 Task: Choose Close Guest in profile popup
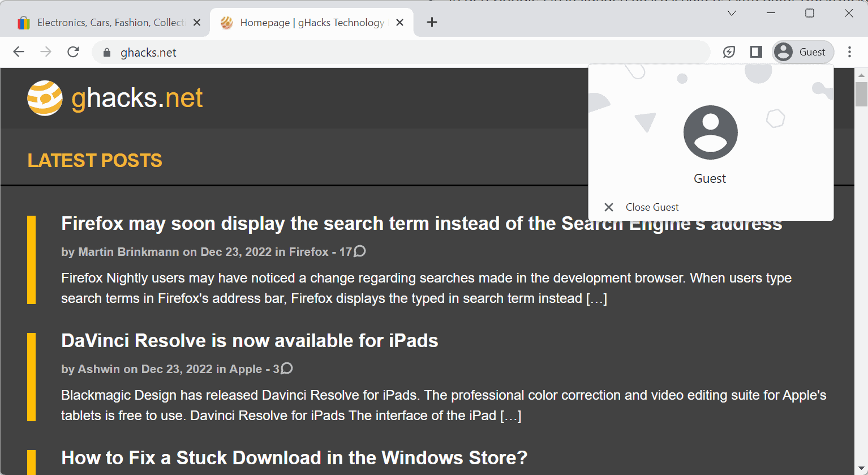652,207
